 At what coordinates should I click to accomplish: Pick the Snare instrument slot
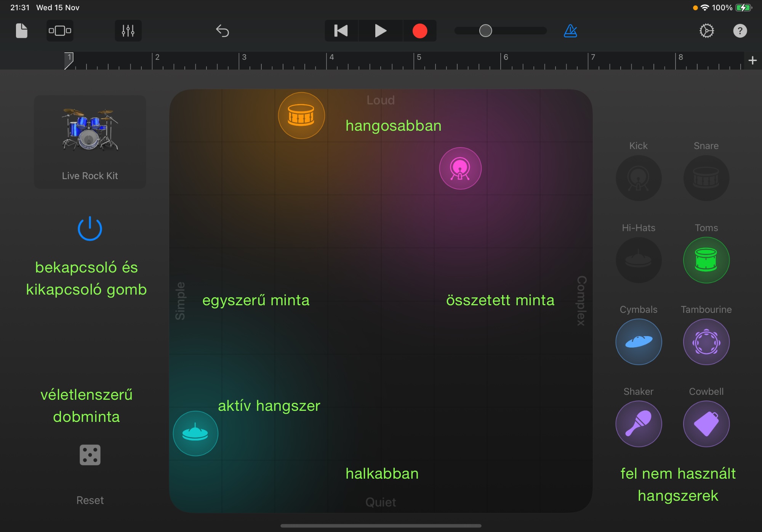(706, 178)
